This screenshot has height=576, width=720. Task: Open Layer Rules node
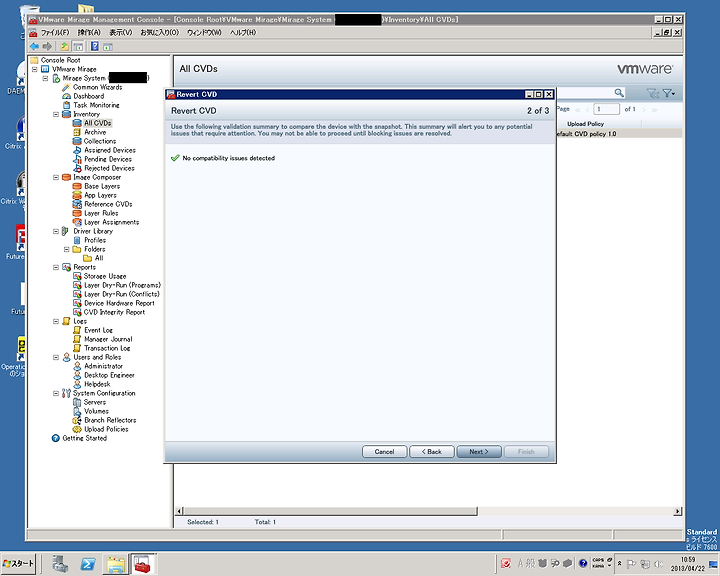[x=101, y=213]
